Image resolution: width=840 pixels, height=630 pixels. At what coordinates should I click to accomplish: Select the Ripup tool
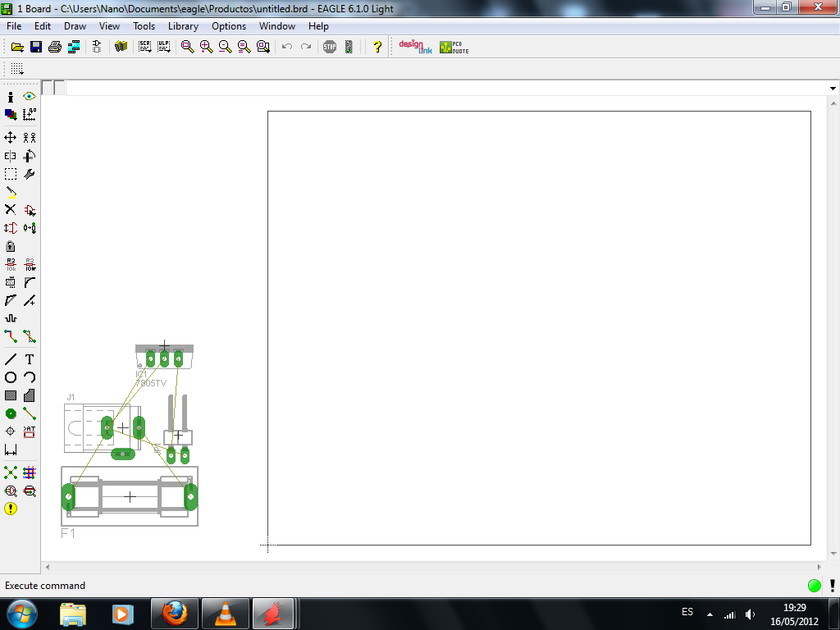pos(30,336)
